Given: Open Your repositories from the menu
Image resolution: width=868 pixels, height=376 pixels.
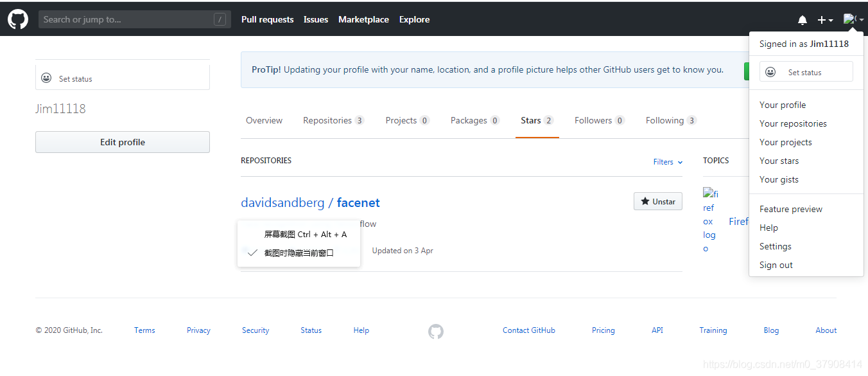Looking at the screenshot, I should click(x=793, y=123).
